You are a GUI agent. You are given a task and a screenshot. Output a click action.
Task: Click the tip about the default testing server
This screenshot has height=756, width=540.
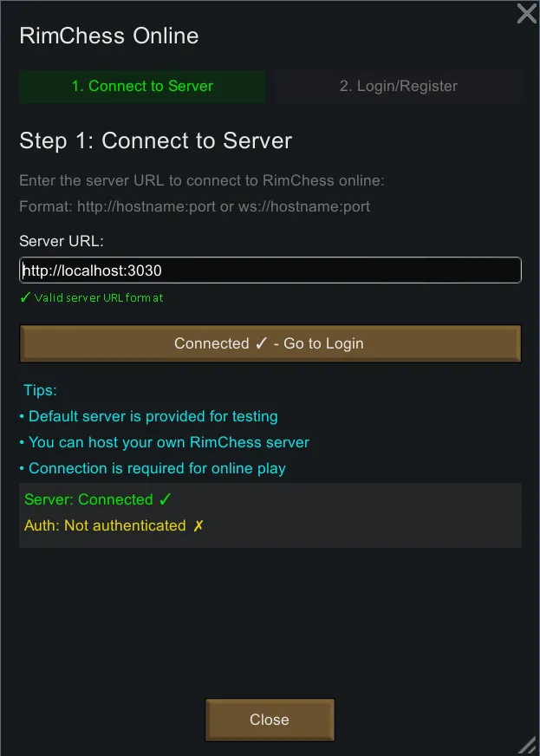coord(149,416)
